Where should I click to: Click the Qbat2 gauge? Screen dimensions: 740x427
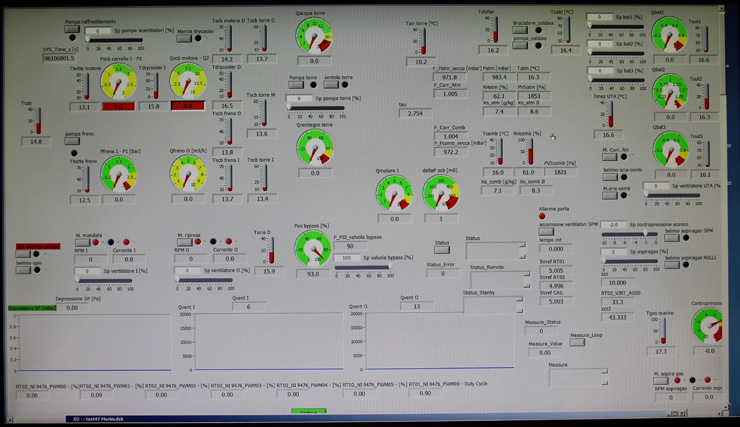670,92
